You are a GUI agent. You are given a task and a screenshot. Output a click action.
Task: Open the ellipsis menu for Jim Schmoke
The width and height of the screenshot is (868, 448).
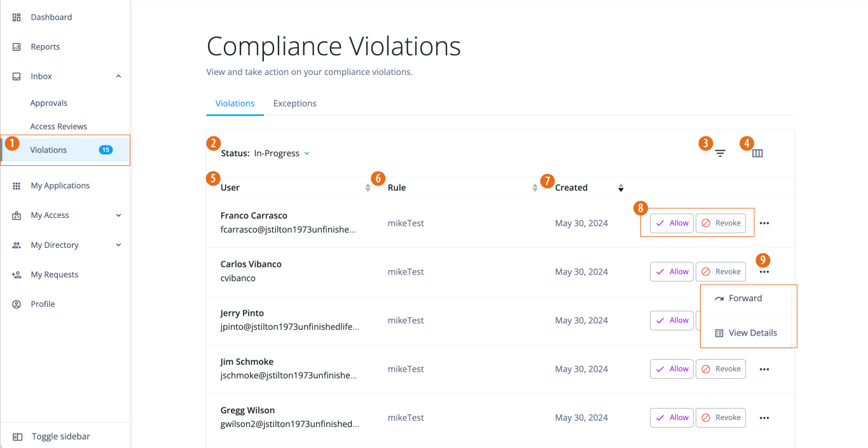click(764, 369)
